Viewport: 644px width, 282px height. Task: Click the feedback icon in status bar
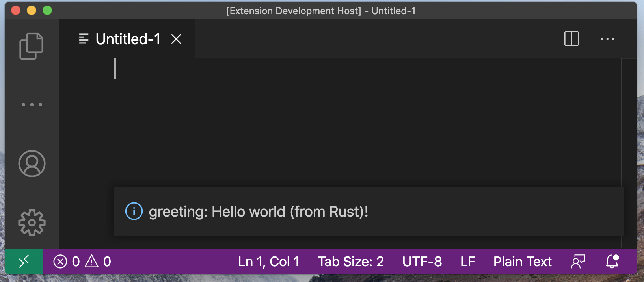tap(578, 262)
